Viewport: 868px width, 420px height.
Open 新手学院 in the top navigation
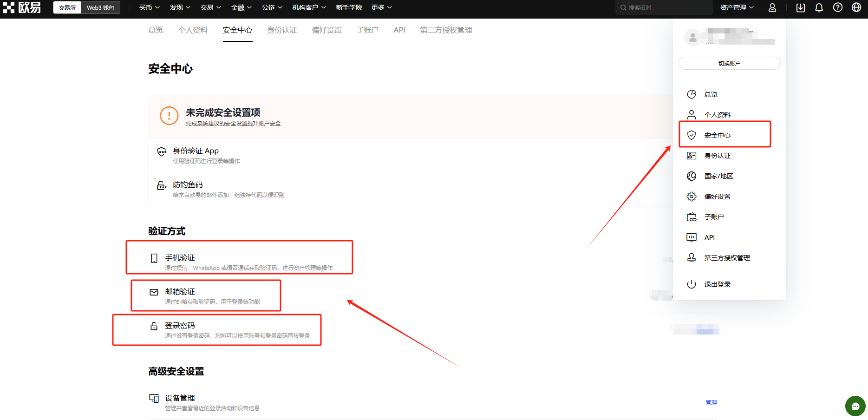pos(349,7)
